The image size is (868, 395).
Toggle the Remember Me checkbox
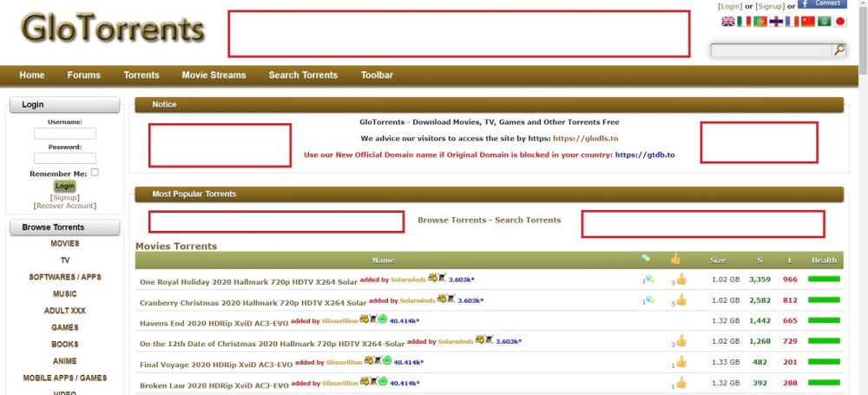click(95, 173)
